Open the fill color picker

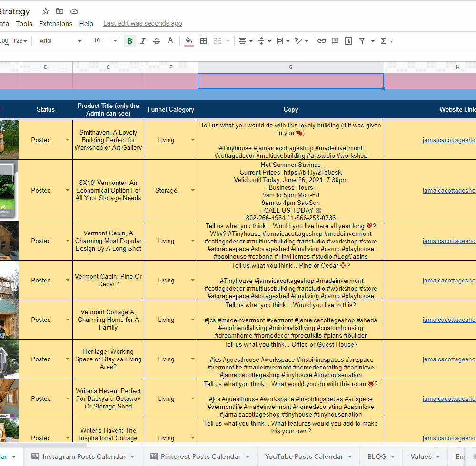189,41
